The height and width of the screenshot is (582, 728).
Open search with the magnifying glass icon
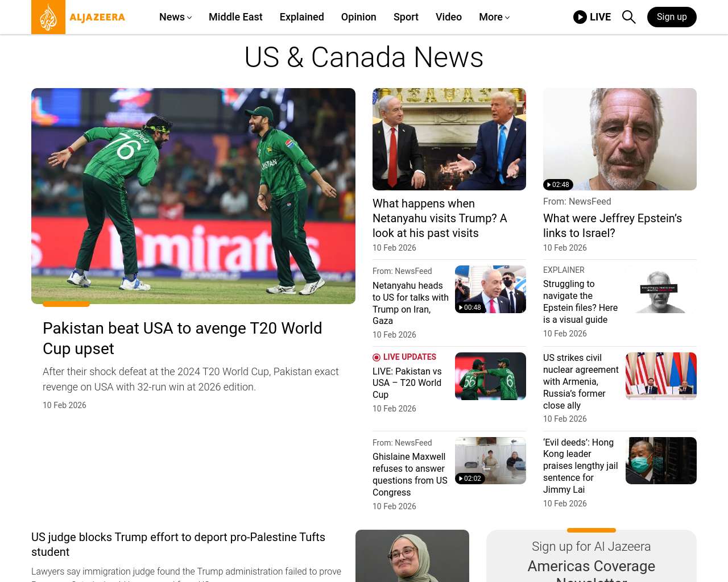628,17
